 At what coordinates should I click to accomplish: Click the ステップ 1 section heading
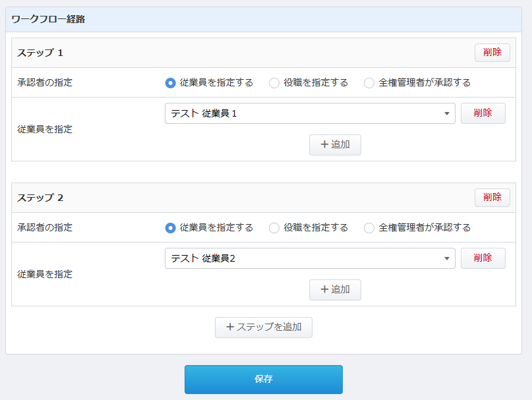pos(40,53)
